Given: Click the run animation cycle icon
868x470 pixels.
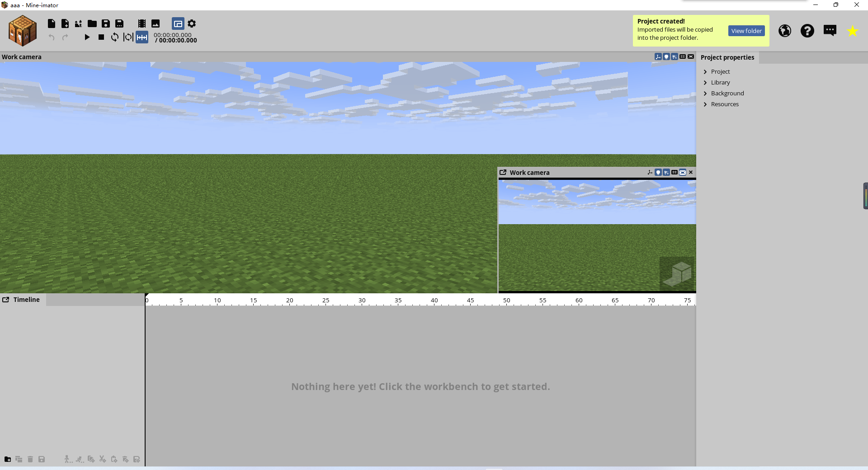Looking at the screenshot, I should coord(80,459).
